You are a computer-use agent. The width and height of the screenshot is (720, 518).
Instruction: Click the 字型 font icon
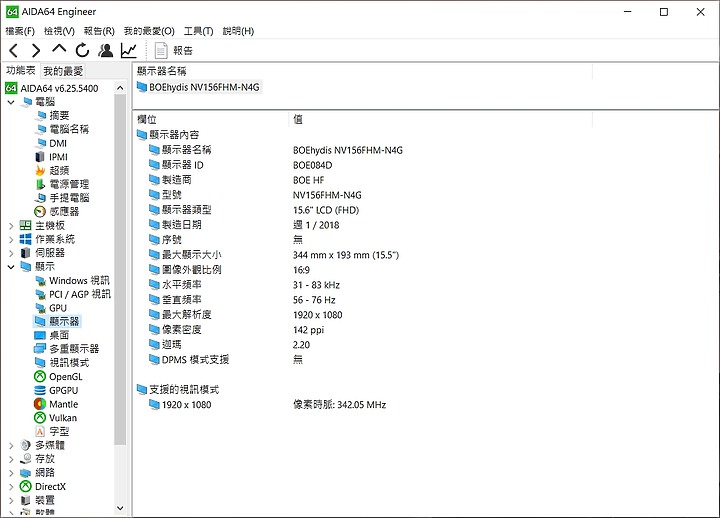click(40, 431)
